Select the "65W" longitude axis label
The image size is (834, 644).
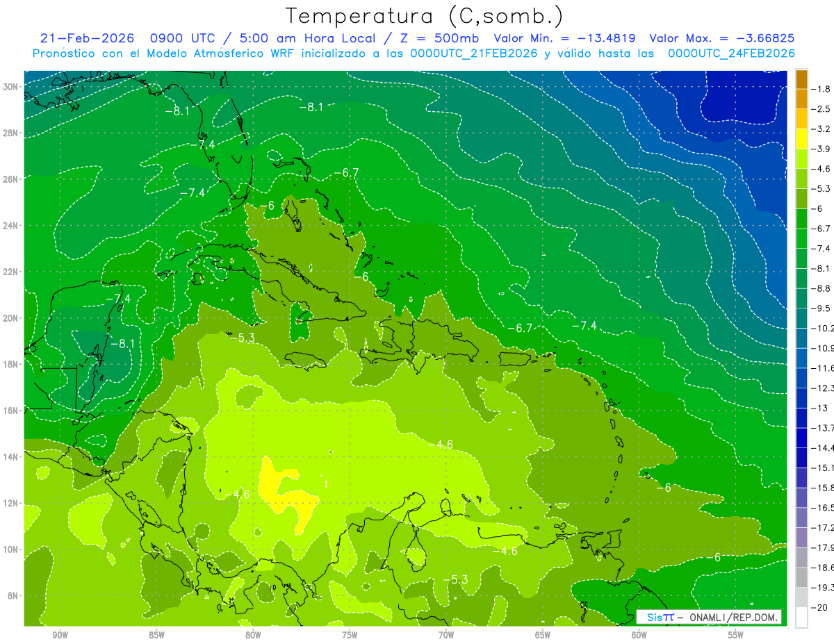click(x=543, y=635)
